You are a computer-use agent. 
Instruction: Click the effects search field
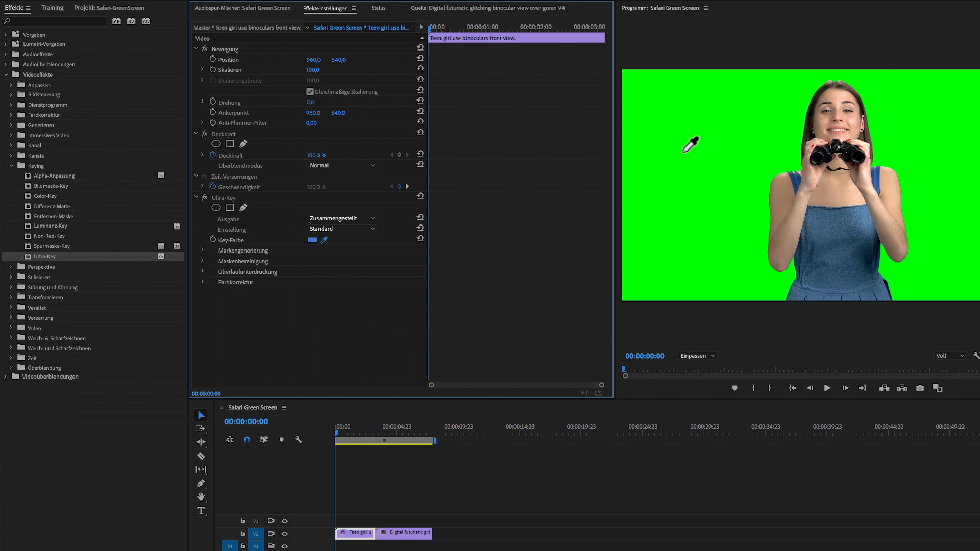(56, 21)
